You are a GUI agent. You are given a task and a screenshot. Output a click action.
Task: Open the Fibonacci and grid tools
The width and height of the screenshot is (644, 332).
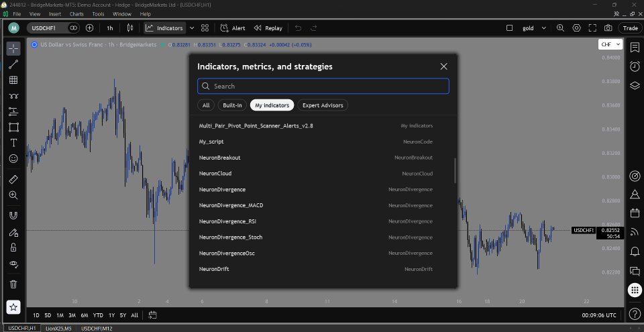13,80
